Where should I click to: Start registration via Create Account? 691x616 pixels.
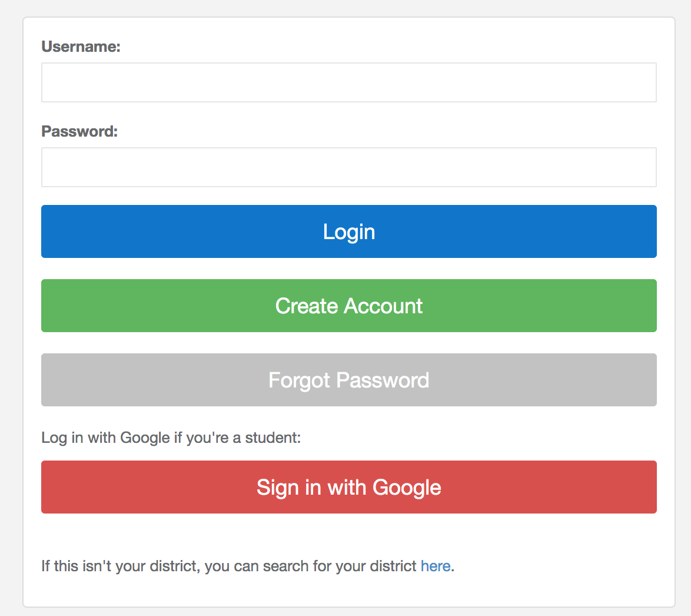[348, 306]
